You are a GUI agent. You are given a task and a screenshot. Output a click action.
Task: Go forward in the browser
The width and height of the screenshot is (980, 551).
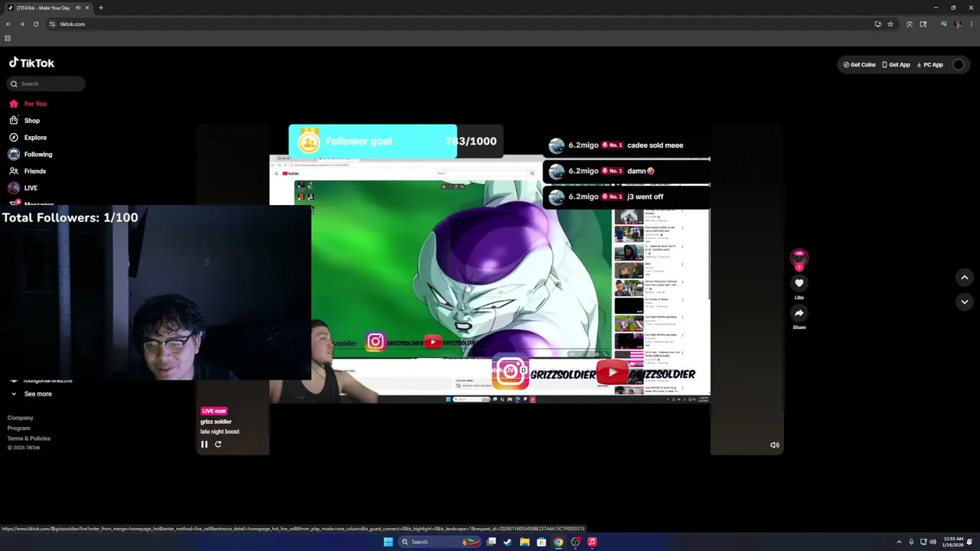coord(22,24)
